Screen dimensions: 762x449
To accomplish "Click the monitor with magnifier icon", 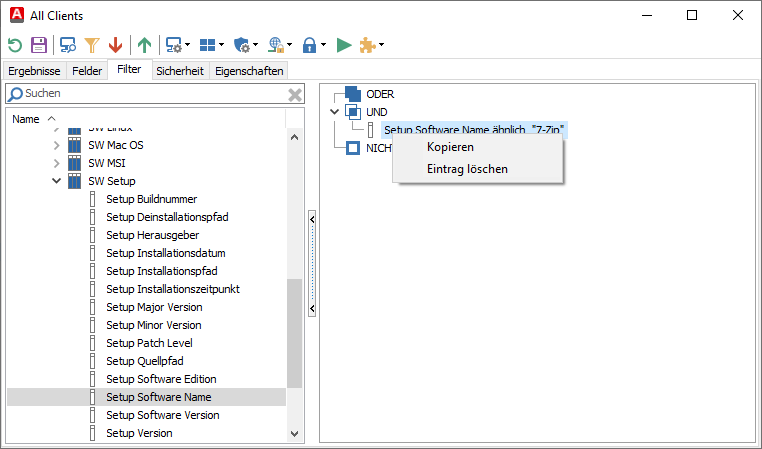I will pos(68,45).
